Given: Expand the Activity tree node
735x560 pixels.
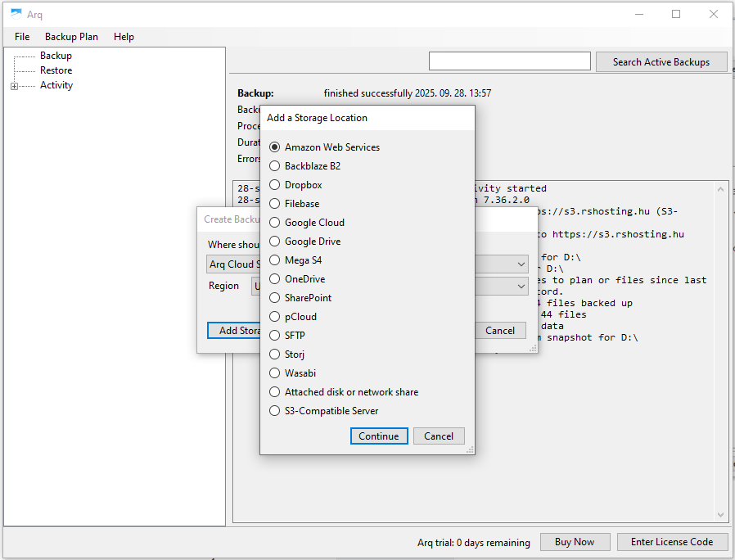Looking at the screenshot, I should [14, 86].
